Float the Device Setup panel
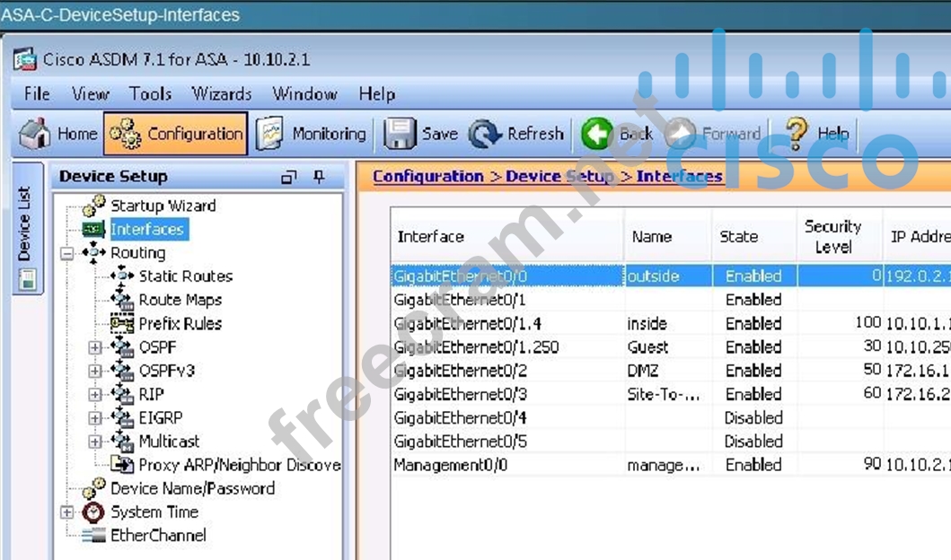Image resolution: width=951 pixels, height=560 pixels. [x=288, y=177]
